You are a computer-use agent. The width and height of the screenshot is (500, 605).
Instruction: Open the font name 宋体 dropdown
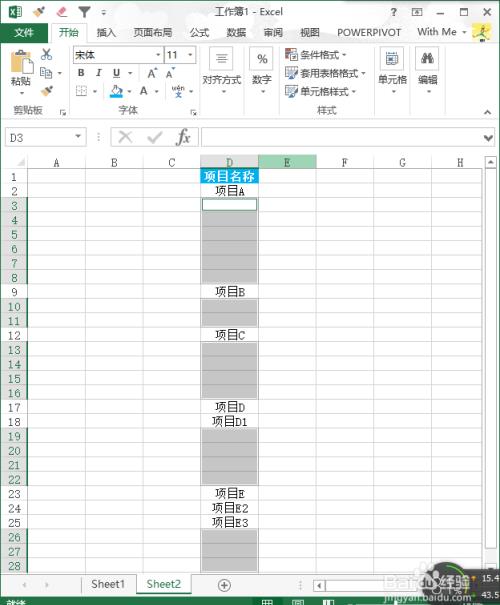pyautogui.click(x=158, y=55)
